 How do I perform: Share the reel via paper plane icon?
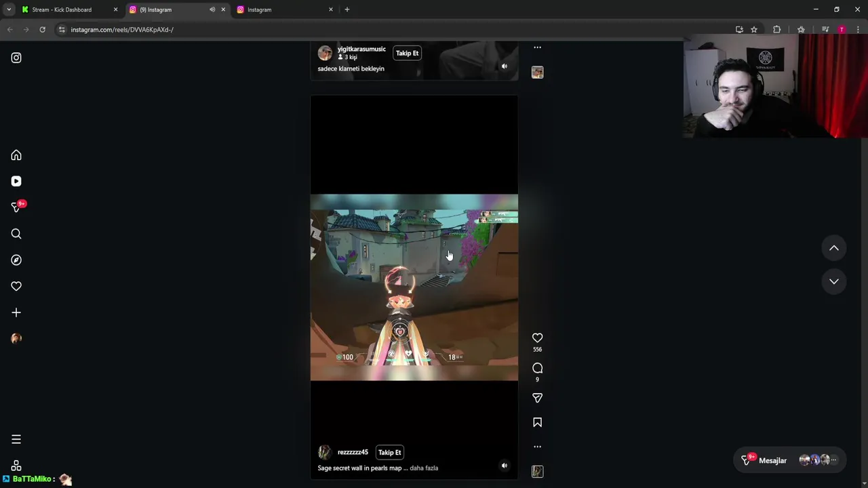pos(537,398)
